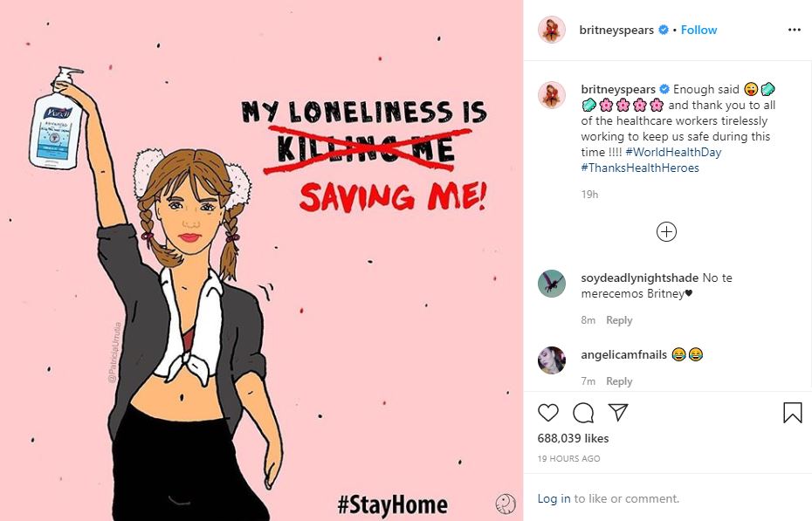This screenshot has height=521, width=812.
Task: Click Log in to comment
Action: click(554, 498)
